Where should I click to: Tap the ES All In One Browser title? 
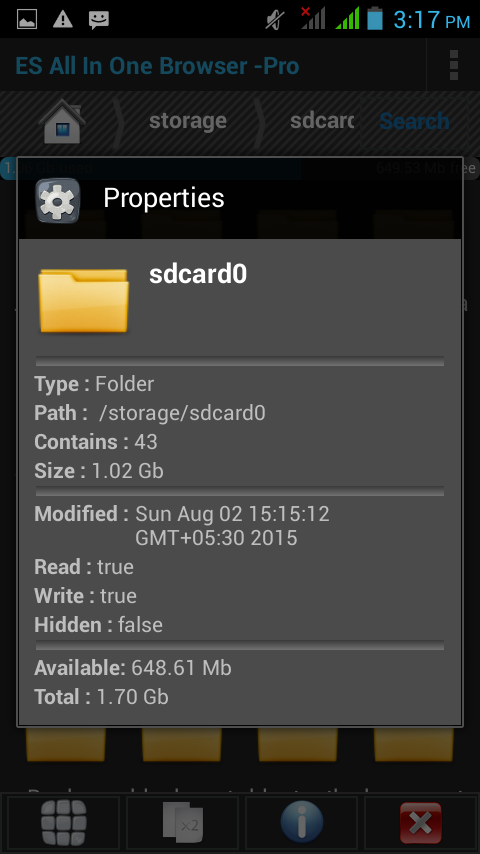tap(157, 66)
